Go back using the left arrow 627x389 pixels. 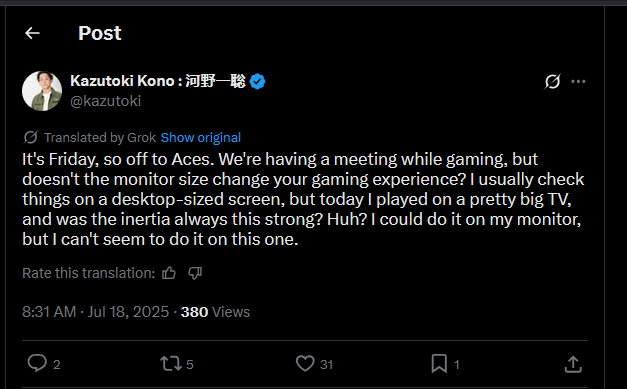[32, 33]
